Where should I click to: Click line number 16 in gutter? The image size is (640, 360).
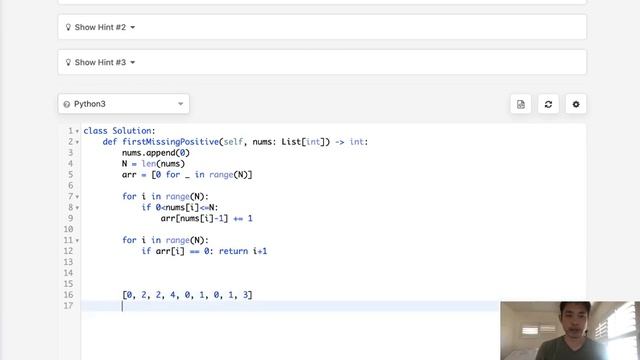68,295
